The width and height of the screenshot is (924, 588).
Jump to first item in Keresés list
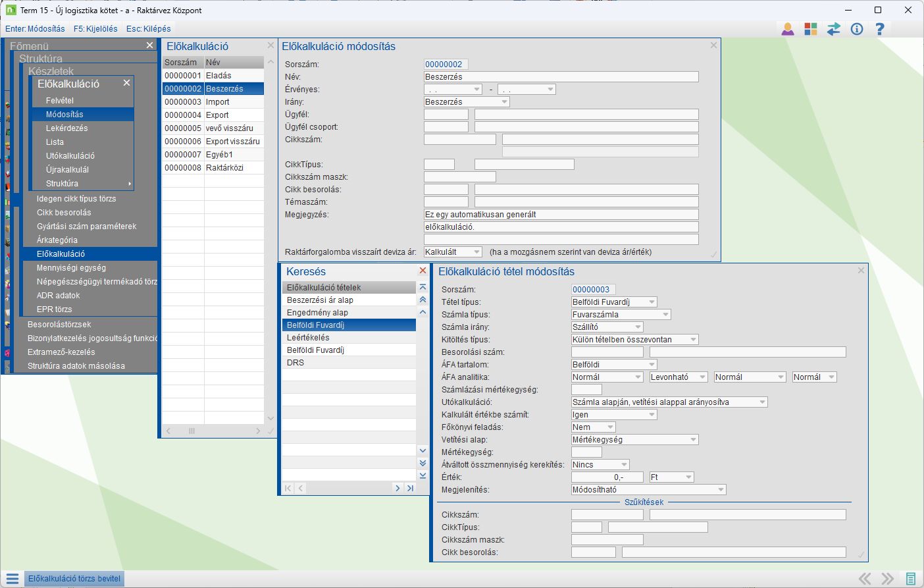[423, 288]
